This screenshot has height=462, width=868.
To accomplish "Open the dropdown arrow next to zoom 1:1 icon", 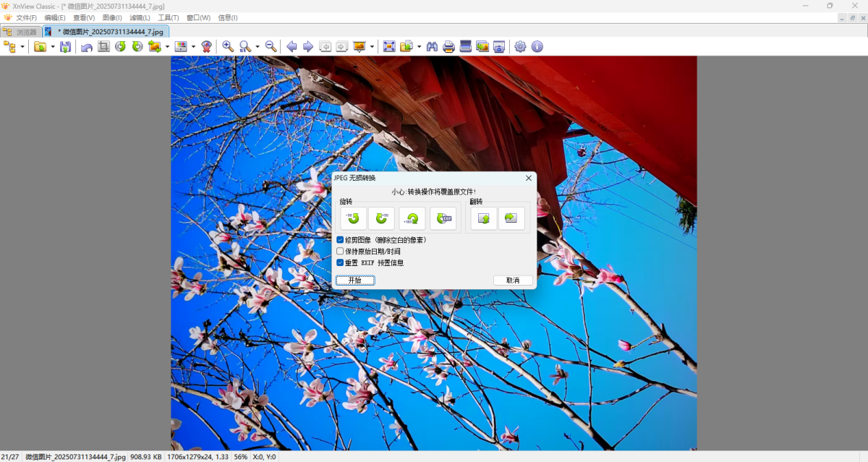I will coord(258,47).
